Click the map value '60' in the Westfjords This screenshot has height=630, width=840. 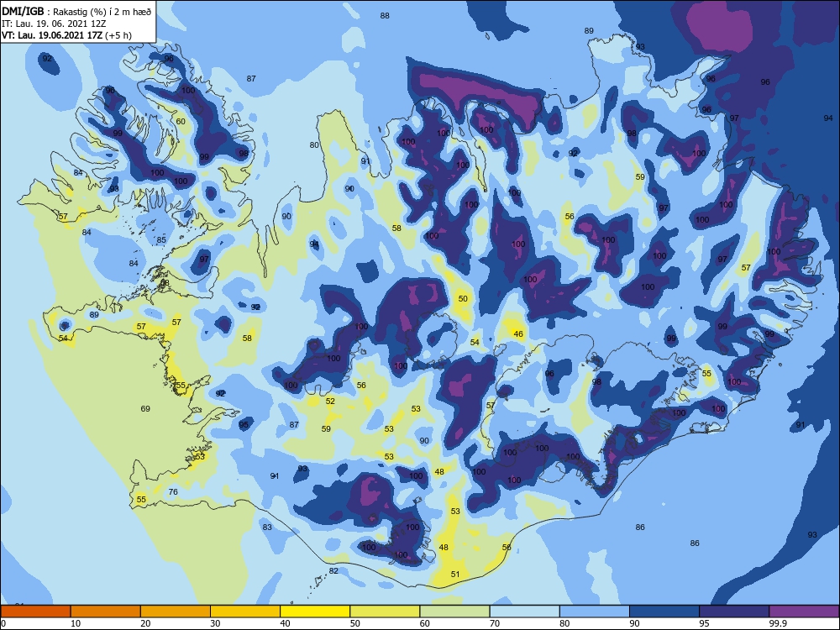click(x=181, y=122)
